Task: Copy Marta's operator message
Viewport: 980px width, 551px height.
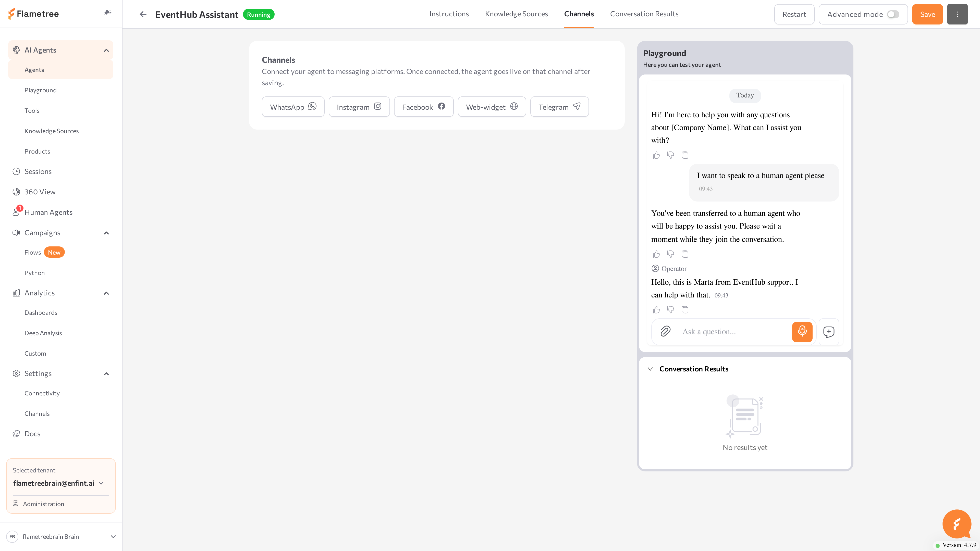Action: coord(685,309)
